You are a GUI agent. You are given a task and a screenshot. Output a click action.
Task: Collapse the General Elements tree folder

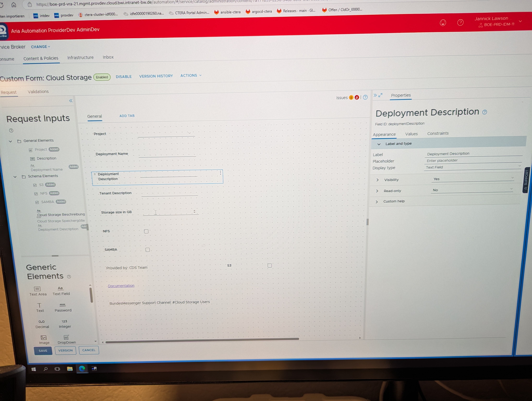point(10,141)
